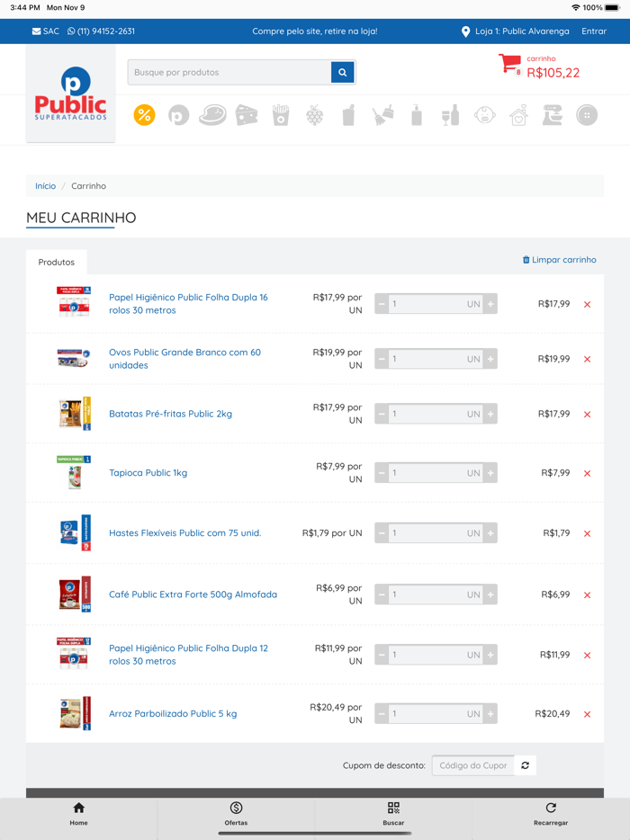Click quantity field for Ovos Public
The width and height of the screenshot is (630, 840).
click(x=436, y=359)
